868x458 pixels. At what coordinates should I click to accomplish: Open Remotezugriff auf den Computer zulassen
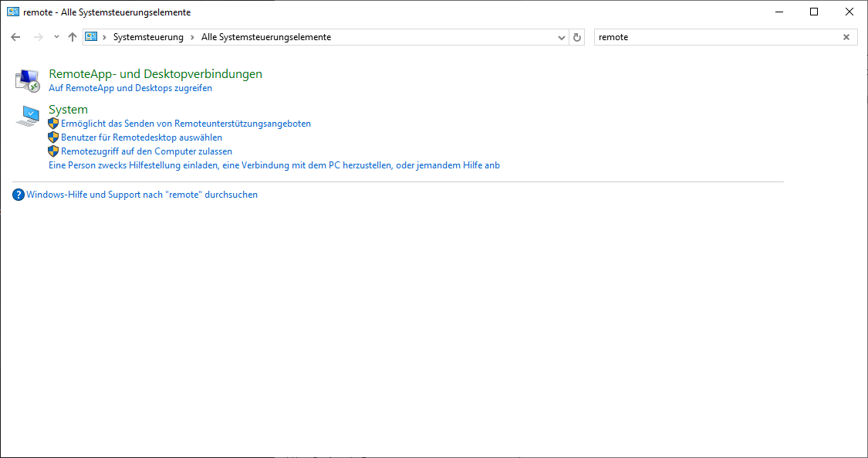pyautogui.click(x=147, y=151)
